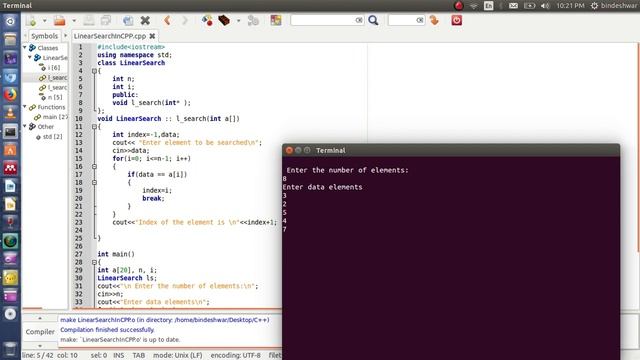Switch to the Symbols sidebar tab
The width and height of the screenshot is (640, 360).
(x=44, y=36)
